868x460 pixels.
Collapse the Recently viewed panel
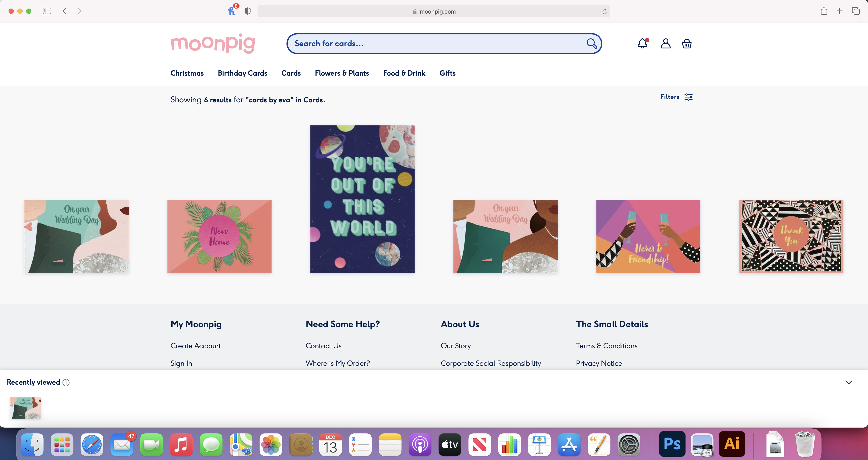[x=848, y=382]
